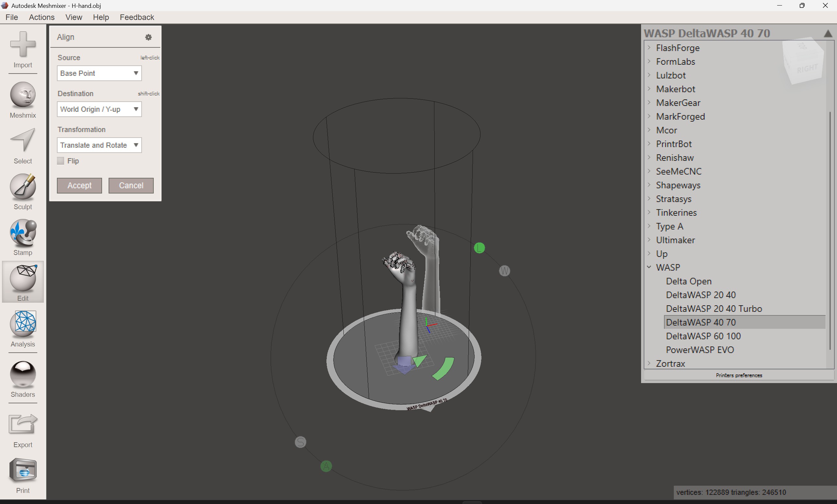Select PowerWASP EVO printer

(x=700, y=350)
